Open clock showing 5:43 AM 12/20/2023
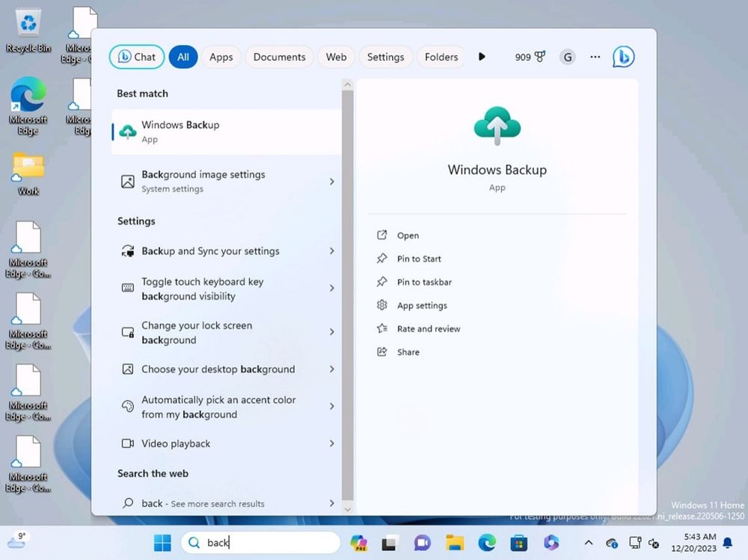Screen dimensions: 748x560 (x=693, y=542)
